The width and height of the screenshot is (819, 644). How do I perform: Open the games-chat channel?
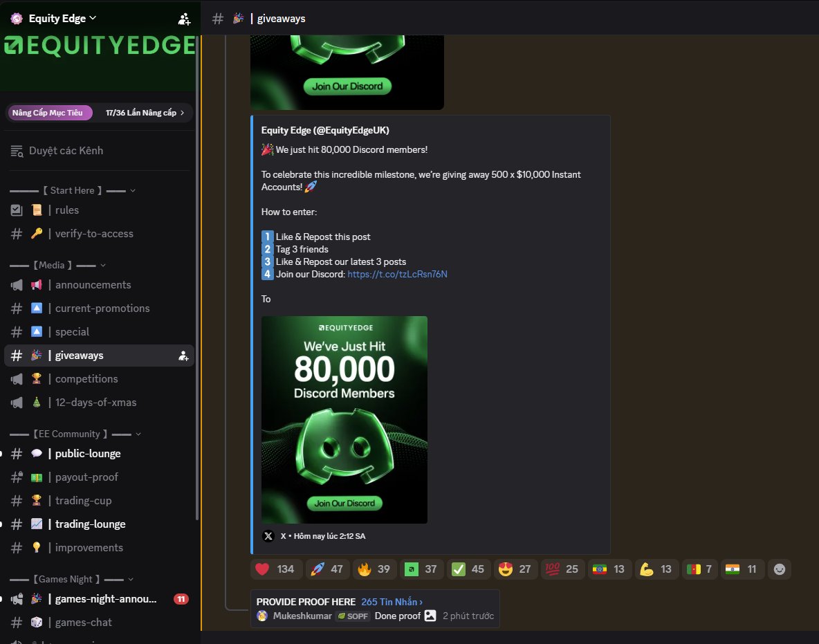tap(99, 622)
